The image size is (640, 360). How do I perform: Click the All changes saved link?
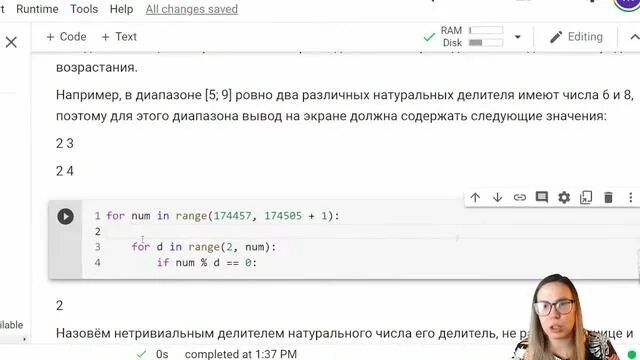coord(192,9)
